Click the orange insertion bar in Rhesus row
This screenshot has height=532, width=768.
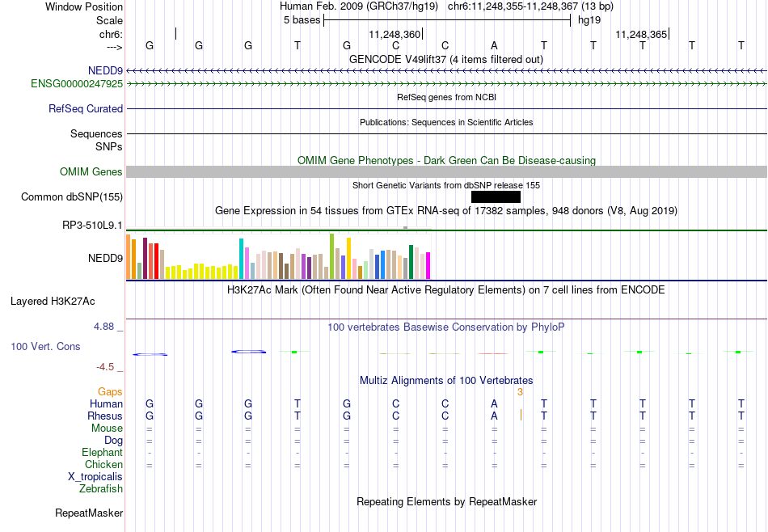(x=521, y=416)
